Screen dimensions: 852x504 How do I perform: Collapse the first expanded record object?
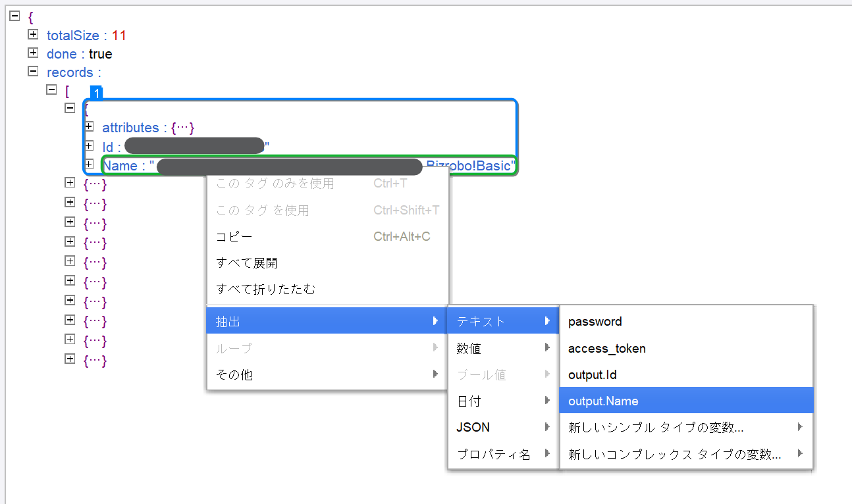(70, 108)
